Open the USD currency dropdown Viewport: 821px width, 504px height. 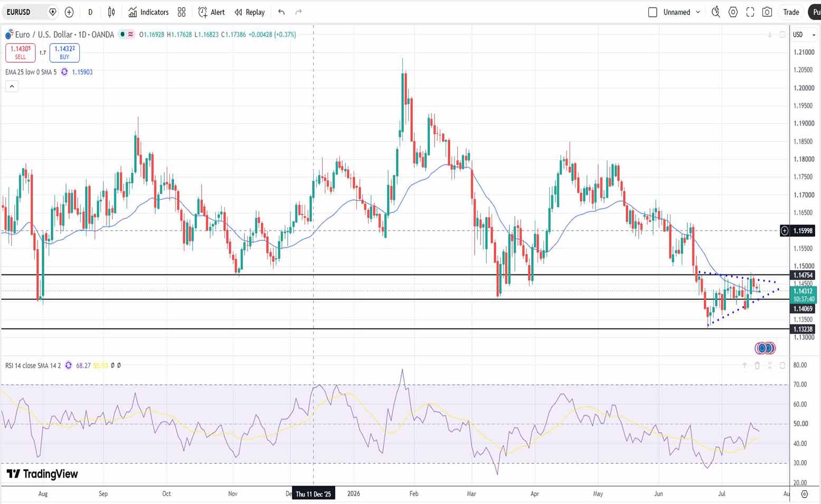804,34
